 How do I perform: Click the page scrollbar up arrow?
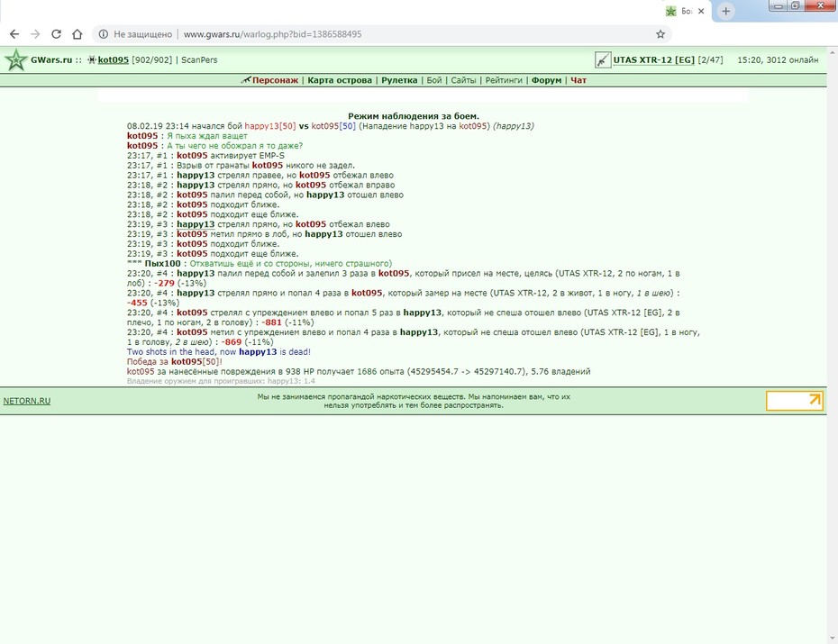832,52
